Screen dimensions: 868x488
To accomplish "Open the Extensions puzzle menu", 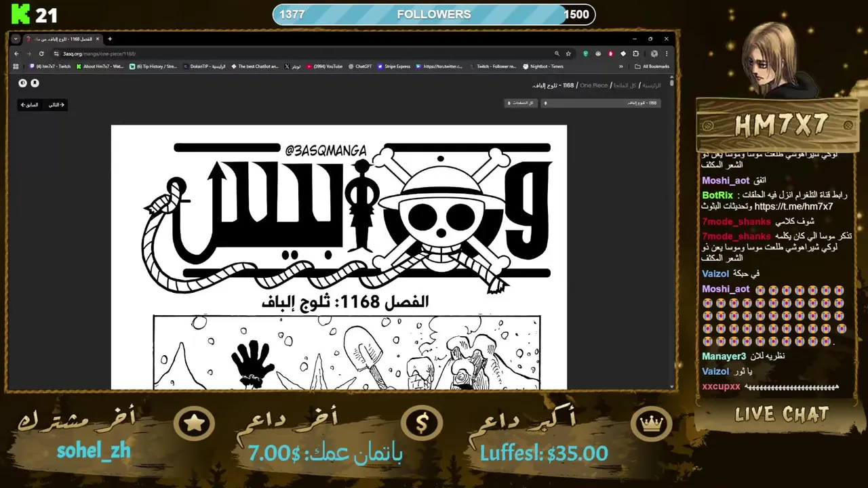I will [x=636, y=54].
